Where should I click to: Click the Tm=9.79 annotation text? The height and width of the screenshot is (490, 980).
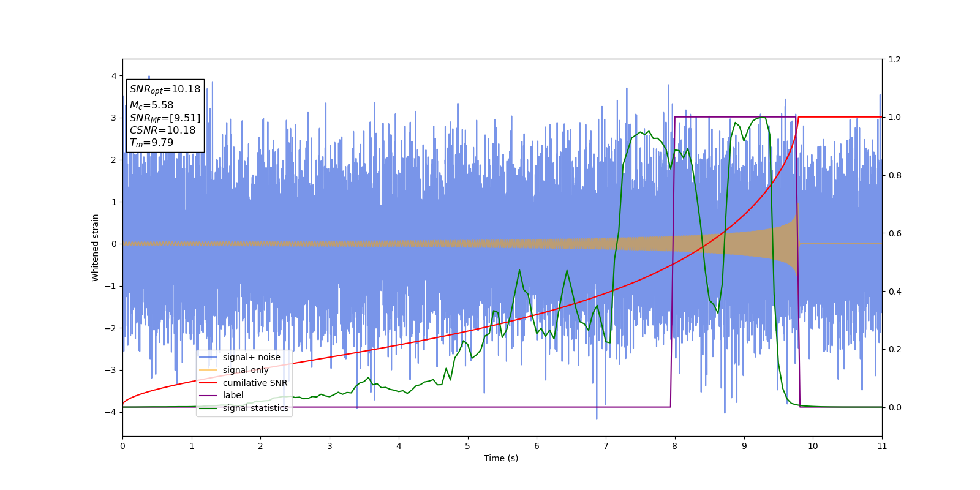click(151, 143)
